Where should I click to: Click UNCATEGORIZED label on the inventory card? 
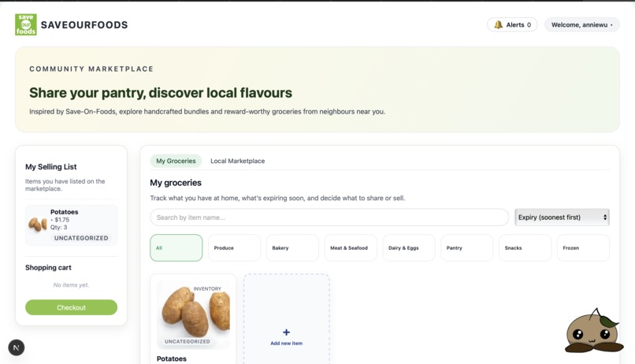[x=187, y=341]
